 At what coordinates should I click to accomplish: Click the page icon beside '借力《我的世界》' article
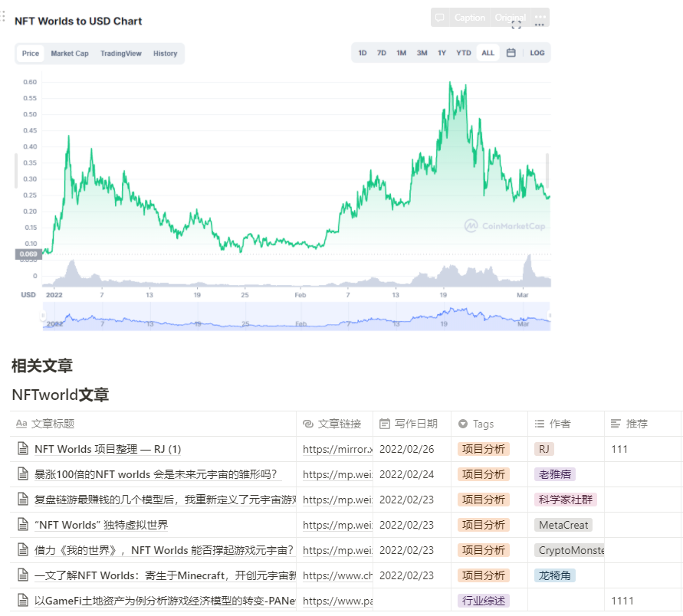23,550
